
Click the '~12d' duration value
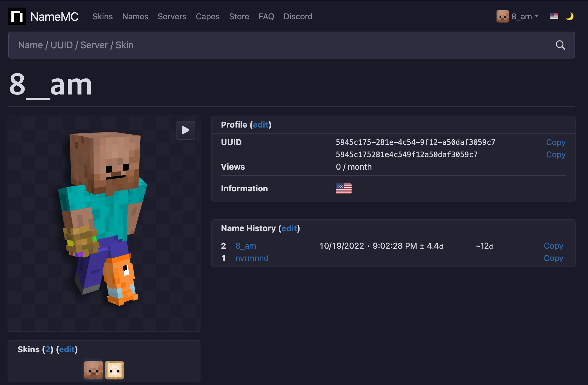(x=484, y=246)
